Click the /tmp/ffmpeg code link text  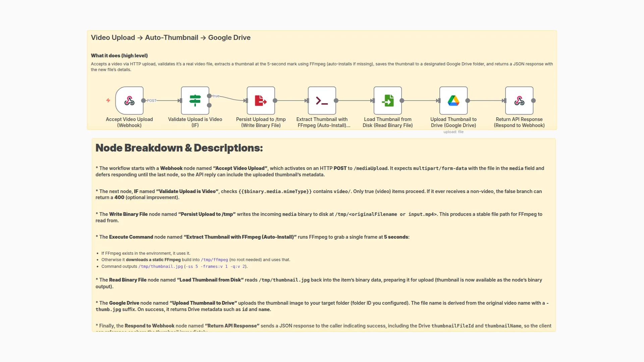(x=214, y=260)
